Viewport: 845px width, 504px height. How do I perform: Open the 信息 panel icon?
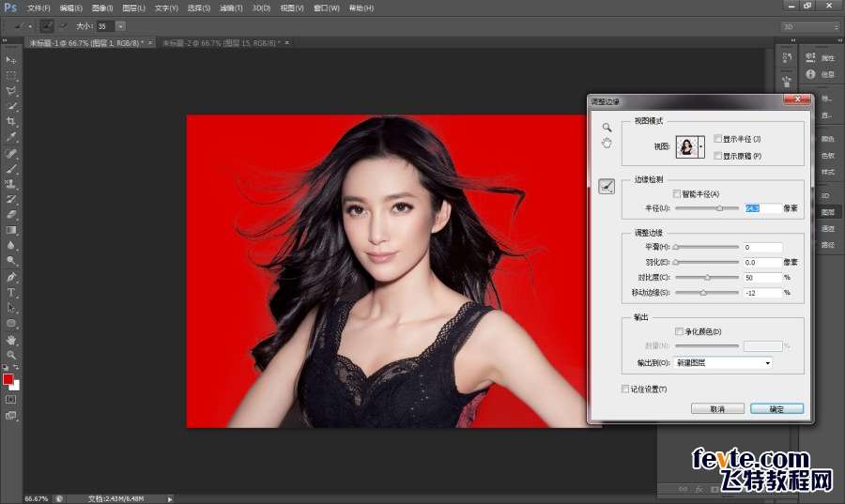(810, 74)
